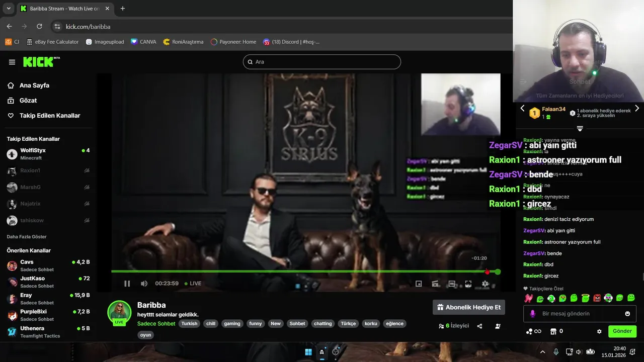Open the WolfiStyx channel
The image size is (644, 362).
48,154
